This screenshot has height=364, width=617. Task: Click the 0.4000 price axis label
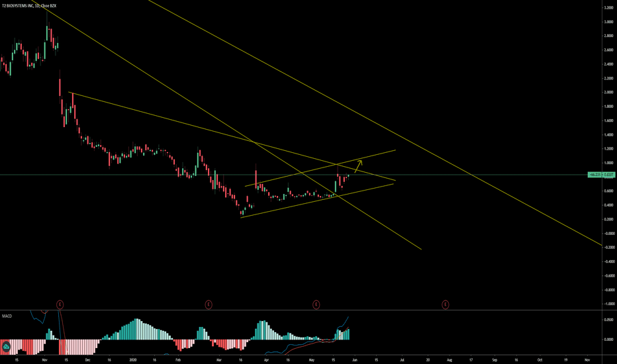pos(608,205)
